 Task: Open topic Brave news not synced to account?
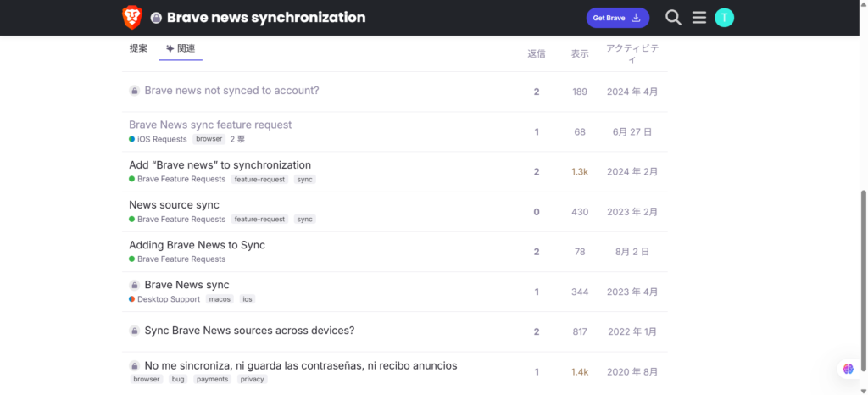coord(231,90)
